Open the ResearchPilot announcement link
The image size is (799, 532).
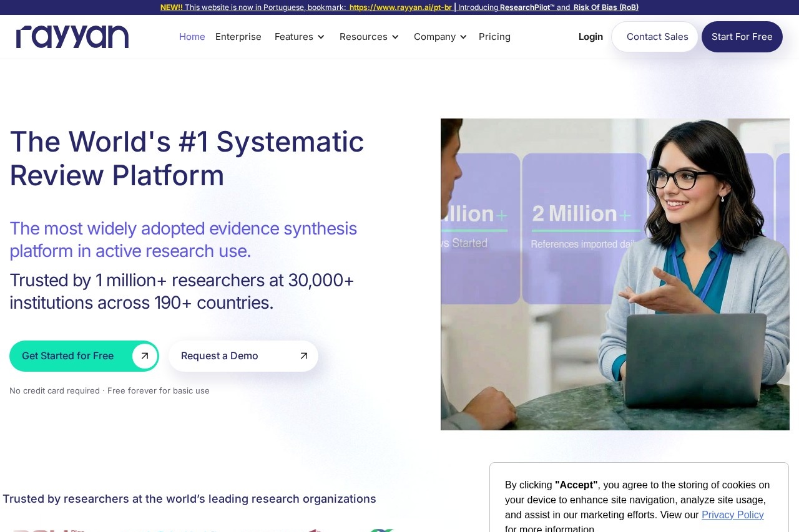(x=527, y=7)
